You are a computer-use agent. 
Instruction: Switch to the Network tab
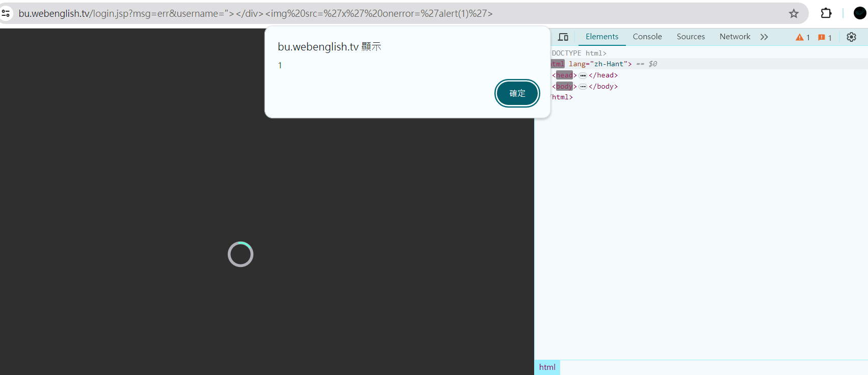(x=735, y=37)
